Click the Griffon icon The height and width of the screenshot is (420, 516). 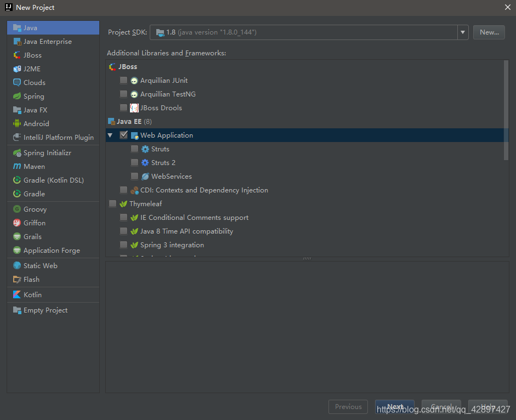click(x=17, y=223)
